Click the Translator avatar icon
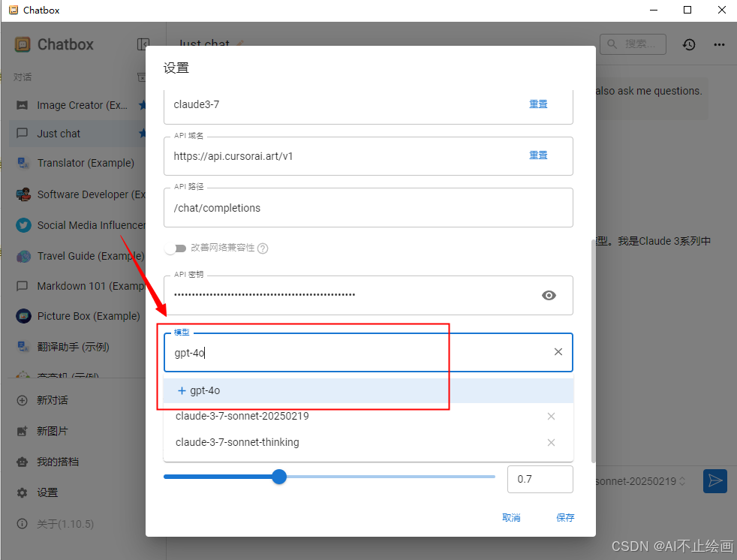737x560 pixels. (x=23, y=163)
